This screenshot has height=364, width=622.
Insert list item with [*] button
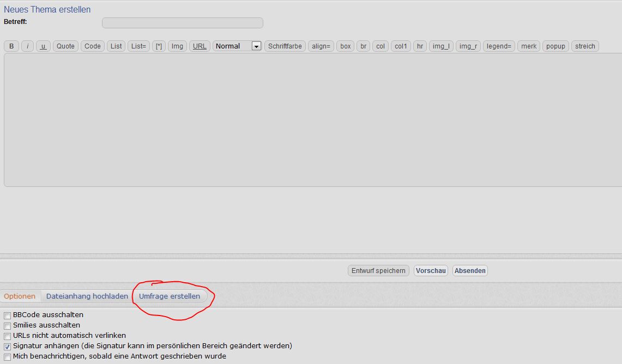click(x=159, y=46)
